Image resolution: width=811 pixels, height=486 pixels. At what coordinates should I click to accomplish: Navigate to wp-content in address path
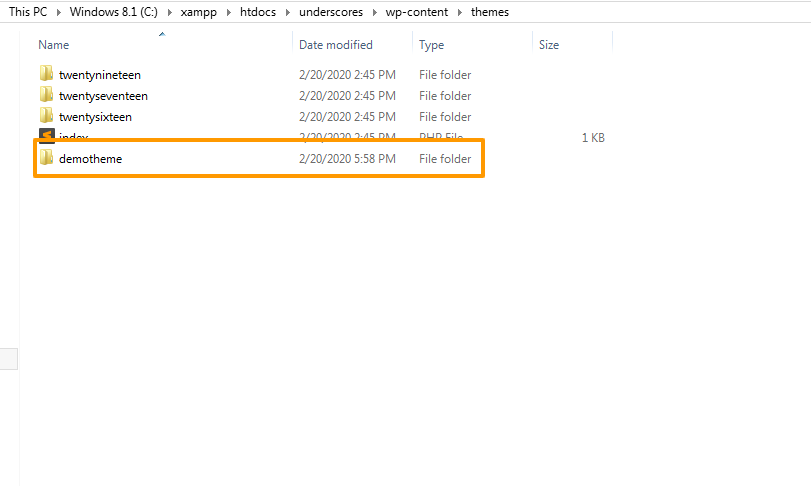[416, 12]
